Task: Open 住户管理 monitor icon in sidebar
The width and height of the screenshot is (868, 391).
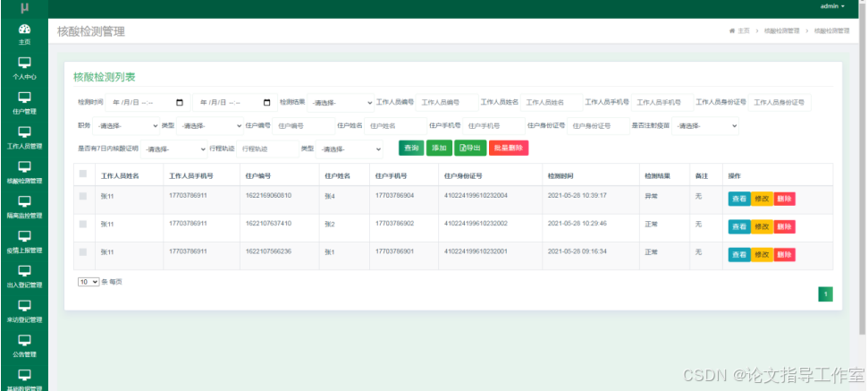Action: pos(24,98)
